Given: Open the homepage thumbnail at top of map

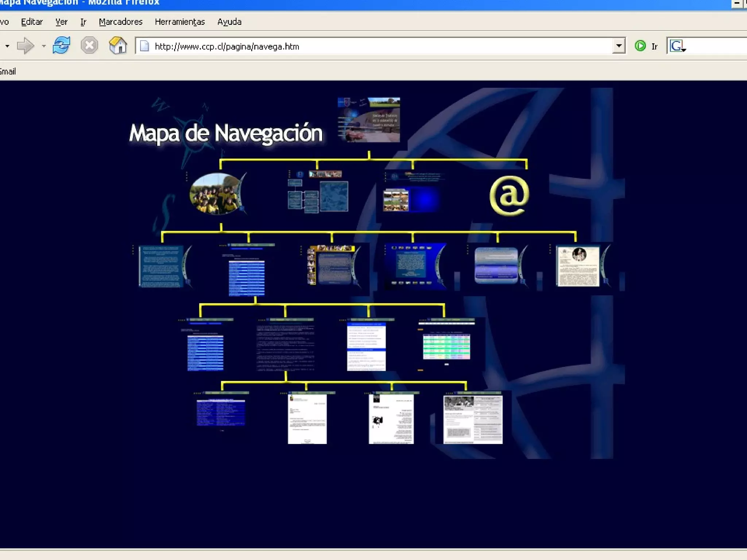Looking at the screenshot, I should tap(368, 120).
